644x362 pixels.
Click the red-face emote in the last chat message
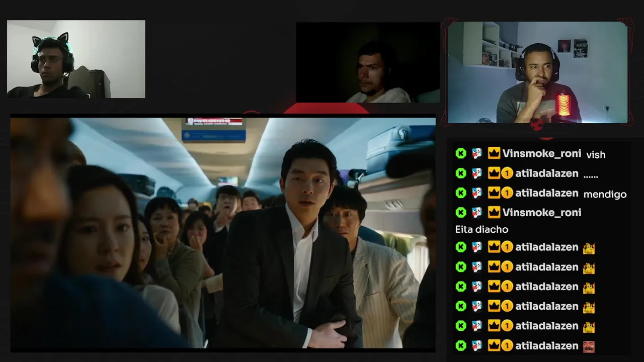pos(589,346)
